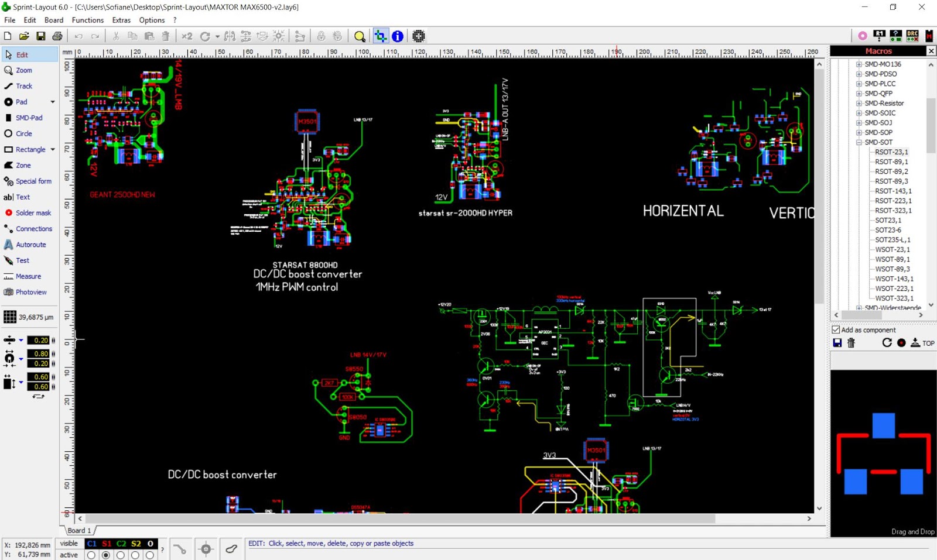Screen dimensions: 937x560
Task: Open the File menu
Action: [x=10, y=20]
